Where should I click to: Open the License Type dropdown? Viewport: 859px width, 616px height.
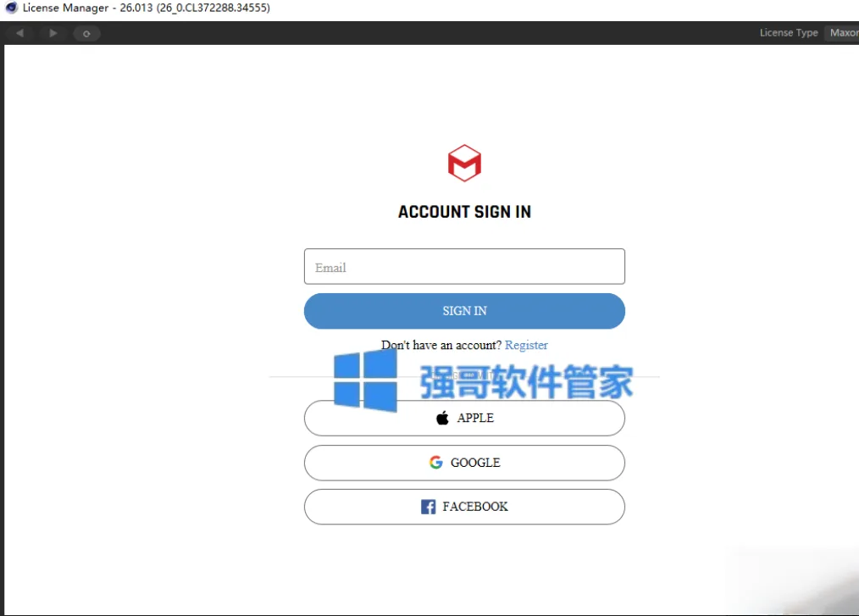click(x=841, y=33)
